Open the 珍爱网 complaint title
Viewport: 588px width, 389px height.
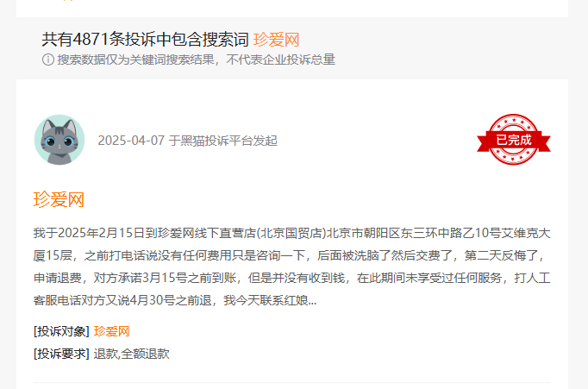[59, 199]
